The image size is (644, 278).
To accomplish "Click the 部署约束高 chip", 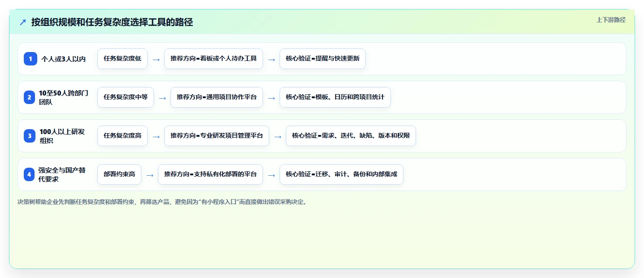I will click(x=119, y=174).
